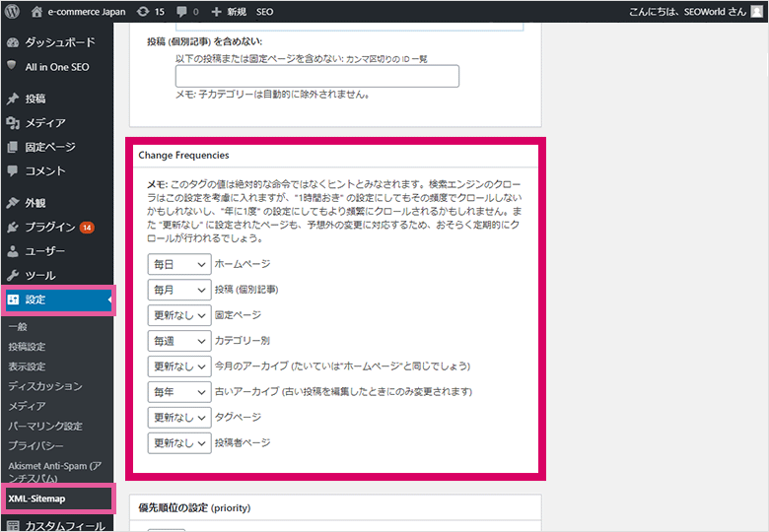Open the SEO admin bar menu
Screen dimensions: 769x532
[264, 11]
